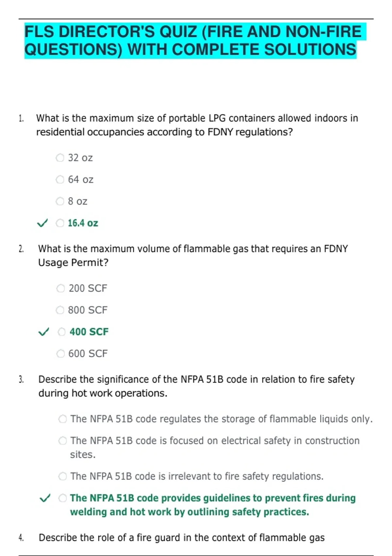Select the 64 oz radio option
The width and height of the screenshot is (392, 556).
[x=60, y=180]
